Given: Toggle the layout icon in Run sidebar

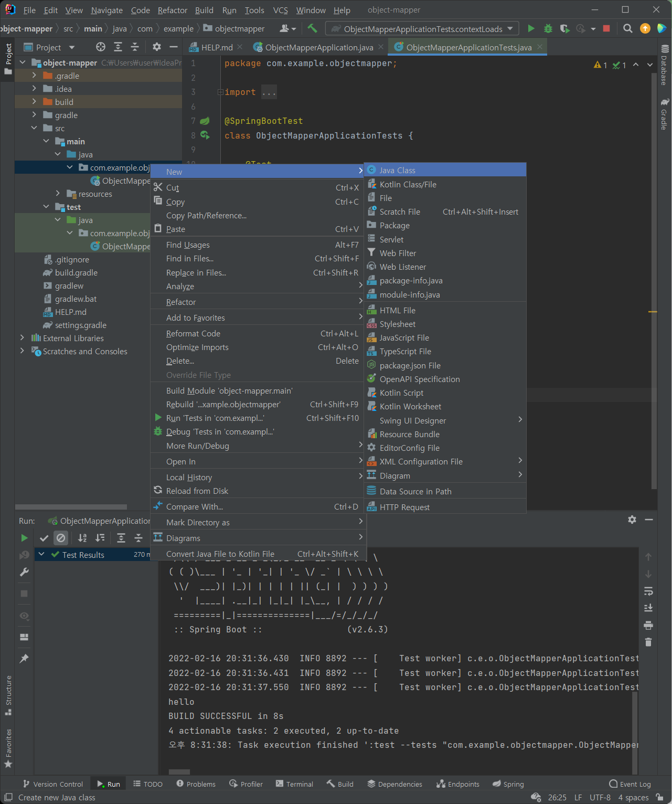Looking at the screenshot, I should click(x=24, y=637).
